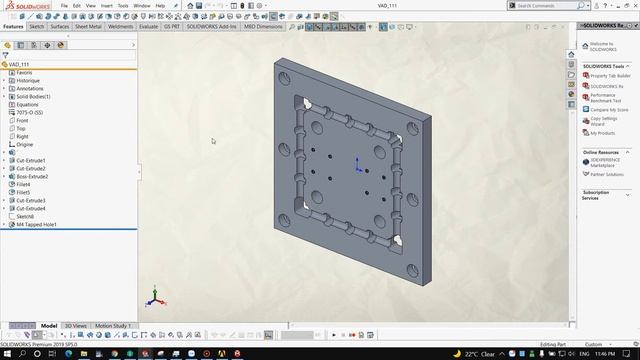The width and height of the screenshot is (640, 360).
Task: Click the orientation triad in the viewport
Action: 156,297
